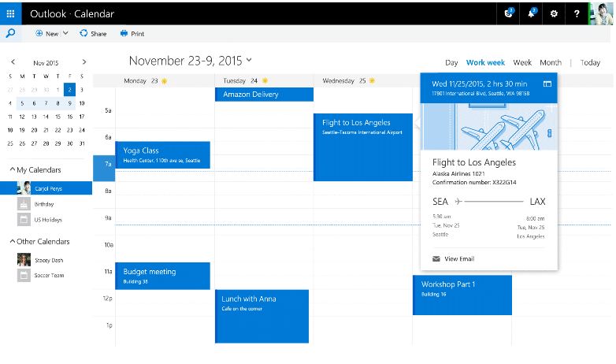Image resolution: width=616 pixels, height=364 pixels.
Task: Click View Email link
Action: click(x=459, y=258)
